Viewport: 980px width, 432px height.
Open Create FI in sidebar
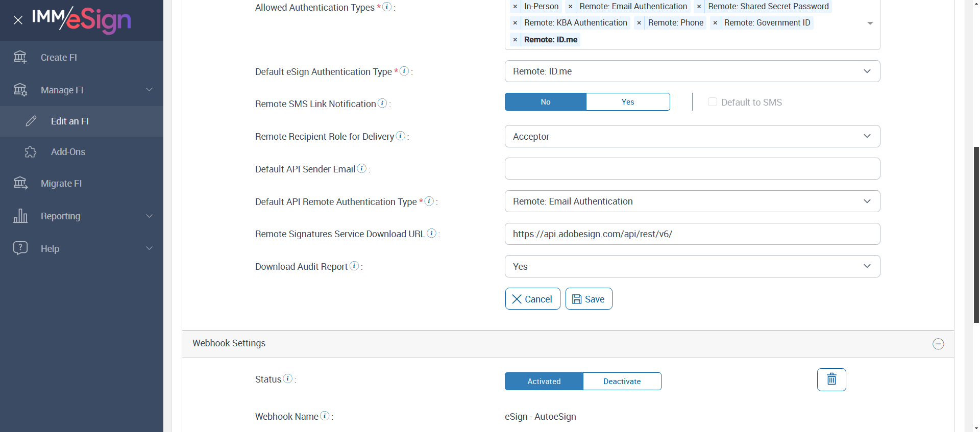[59, 58]
